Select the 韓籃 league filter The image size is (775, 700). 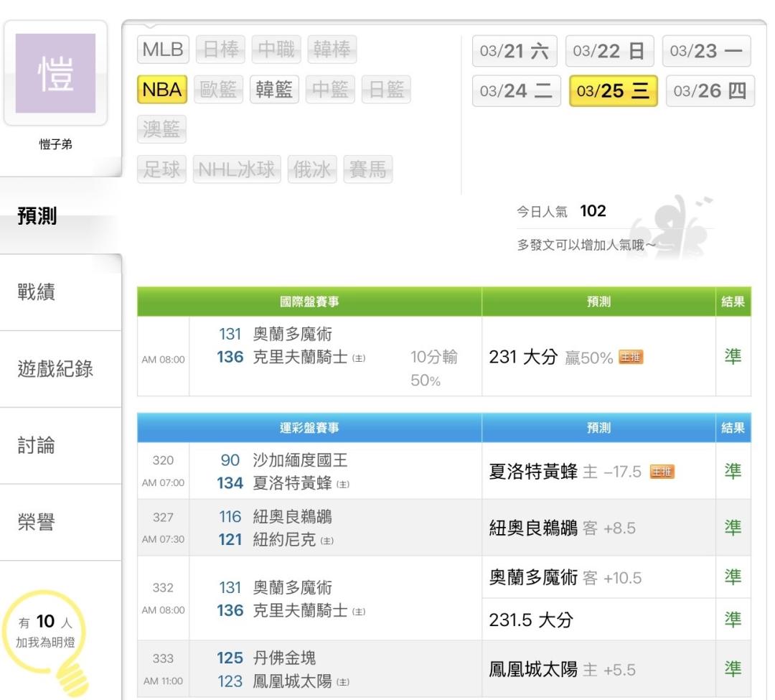point(274,90)
